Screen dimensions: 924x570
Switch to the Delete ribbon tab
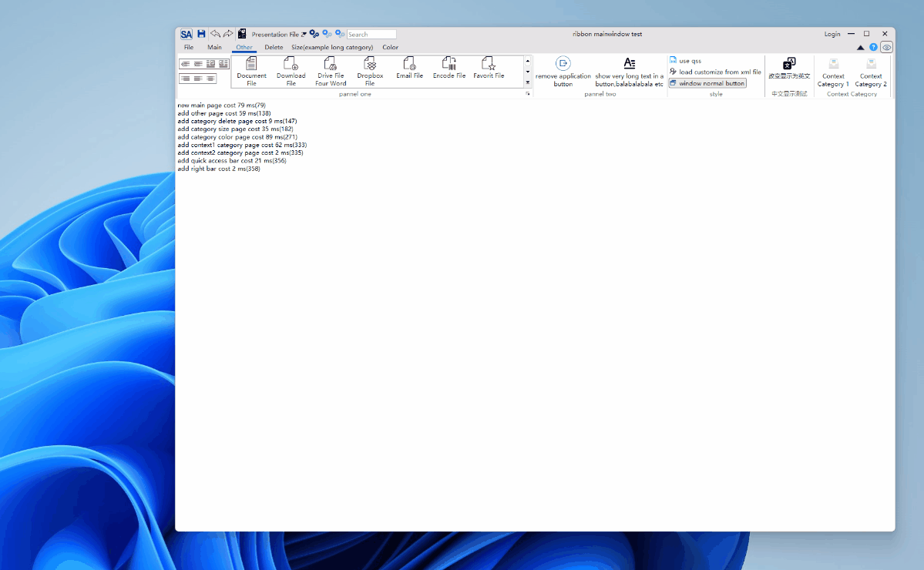pyautogui.click(x=274, y=47)
